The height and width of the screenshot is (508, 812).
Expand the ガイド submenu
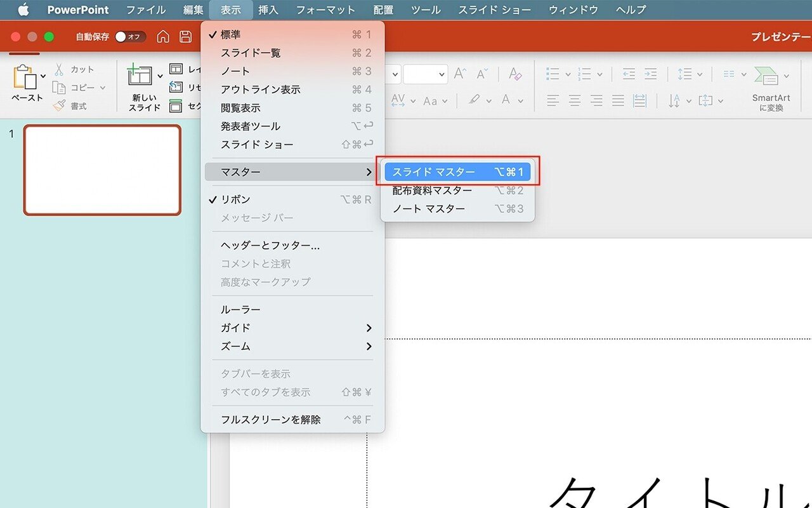click(x=292, y=328)
